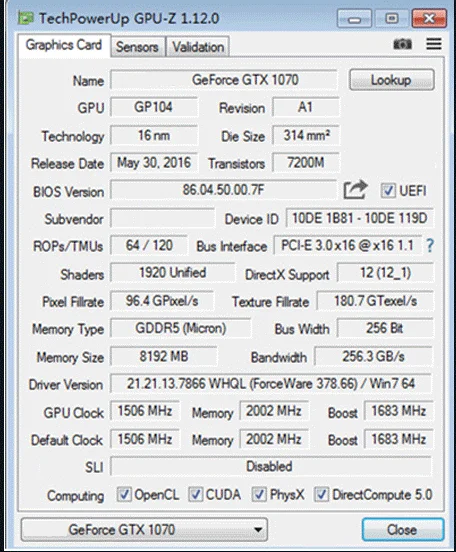
Task: Click the BIOS export share arrow icon
Action: 355,190
